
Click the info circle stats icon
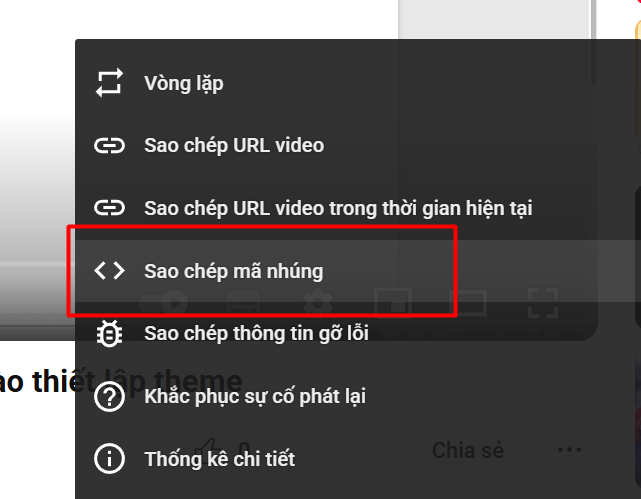[x=109, y=459]
